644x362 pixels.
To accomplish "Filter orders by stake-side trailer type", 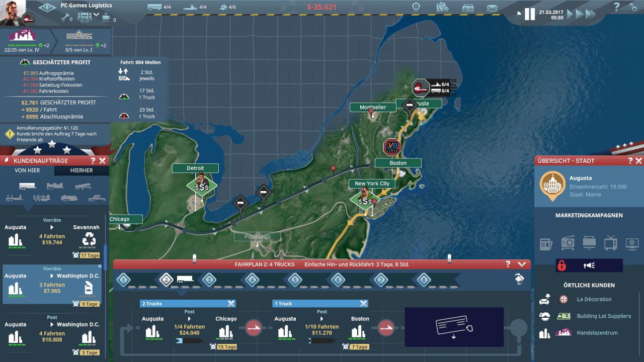I will pos(41,198).
